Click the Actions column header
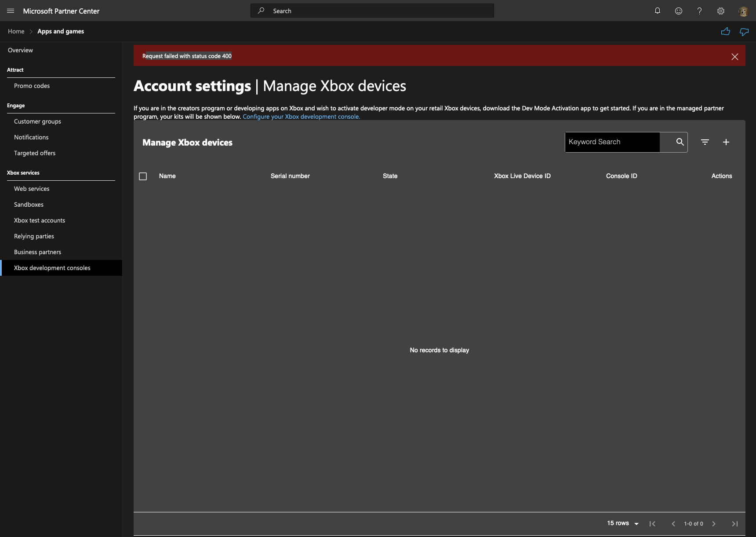This screenshot has height=537, width=756. 722,176
